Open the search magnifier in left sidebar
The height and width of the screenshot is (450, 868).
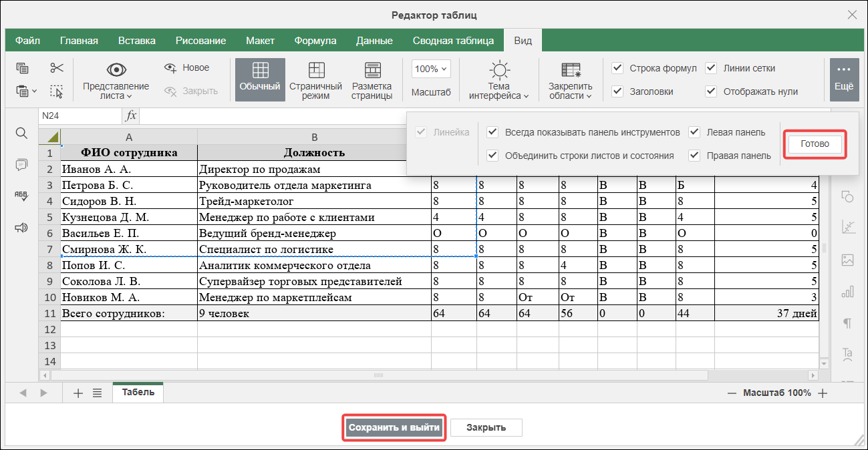21,134
